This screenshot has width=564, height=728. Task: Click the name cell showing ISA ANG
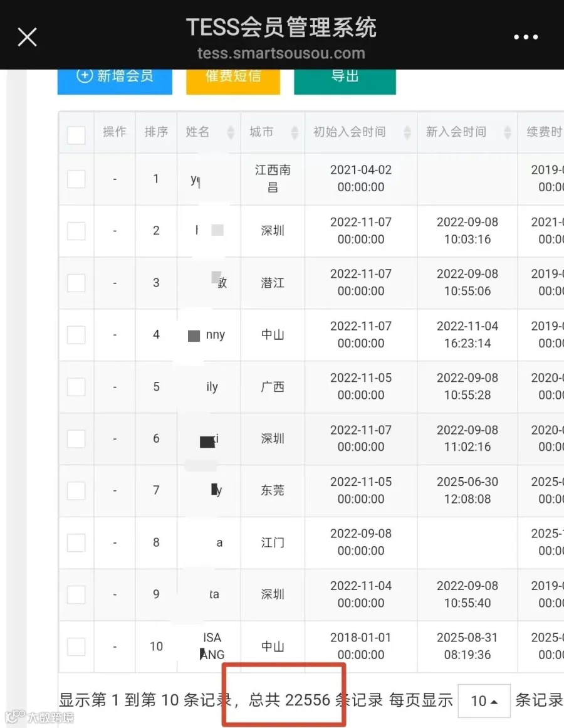coord(209,646)
